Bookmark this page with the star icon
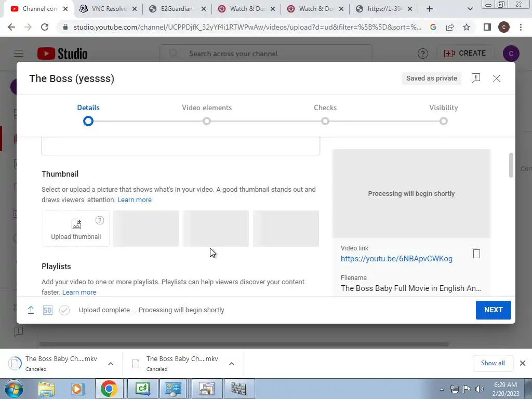532x399 pixels. click(x=467, y=27)
